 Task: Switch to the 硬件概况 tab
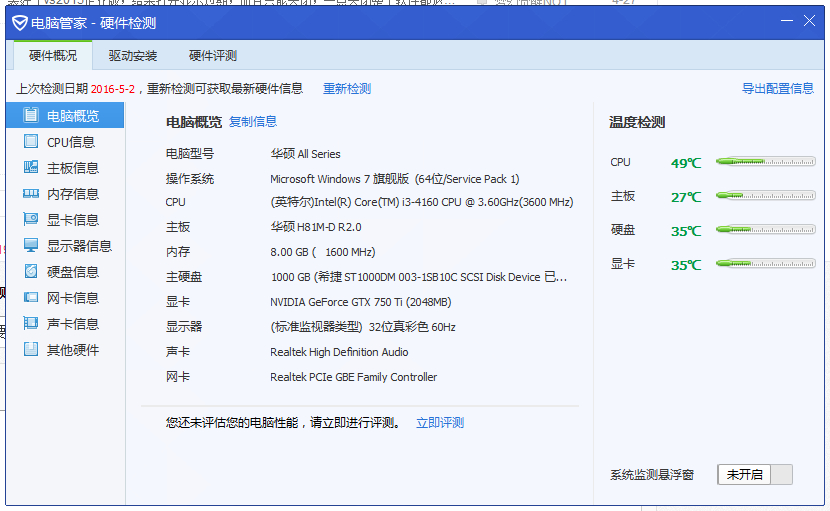click(53, 56)
